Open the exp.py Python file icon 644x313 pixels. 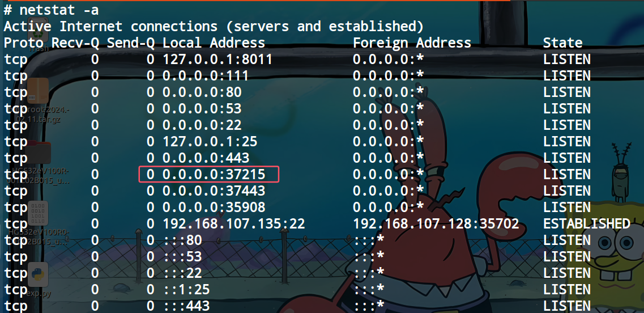point(38,274)
